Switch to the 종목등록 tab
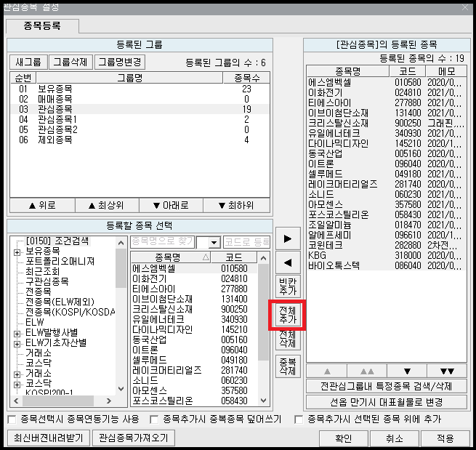The width and height of the screenshot is (476, 450). [42, 26]
